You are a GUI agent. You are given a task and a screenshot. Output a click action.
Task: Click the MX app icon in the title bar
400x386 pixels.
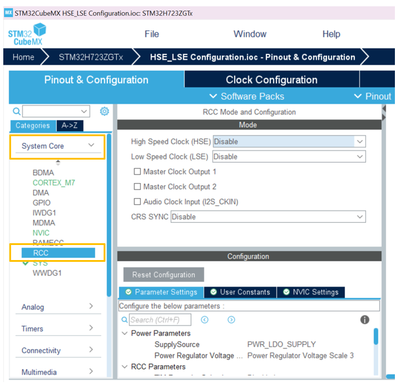tap(8, 13)
